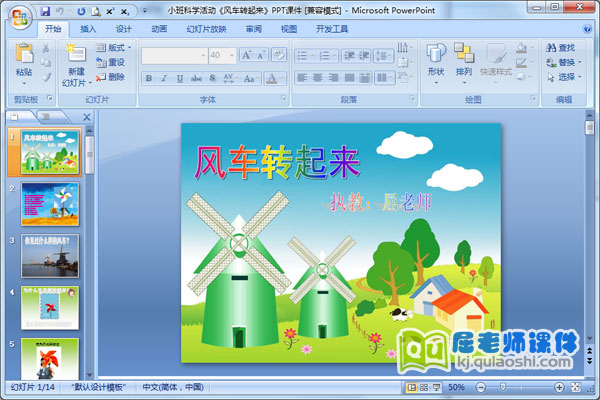Clear all text formatting
Image resolution: width=600 pixels, height=400 pixels.
279,56
